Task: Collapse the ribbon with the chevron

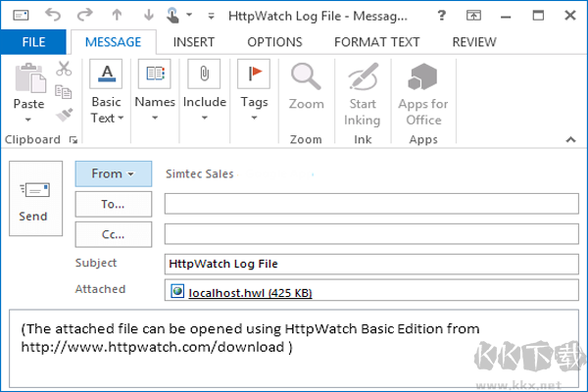Action: tap(570, 139)
